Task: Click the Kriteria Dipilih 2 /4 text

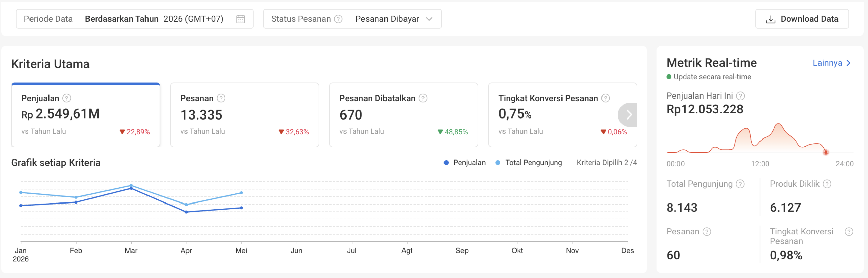Action: click(x=607, y=163)
